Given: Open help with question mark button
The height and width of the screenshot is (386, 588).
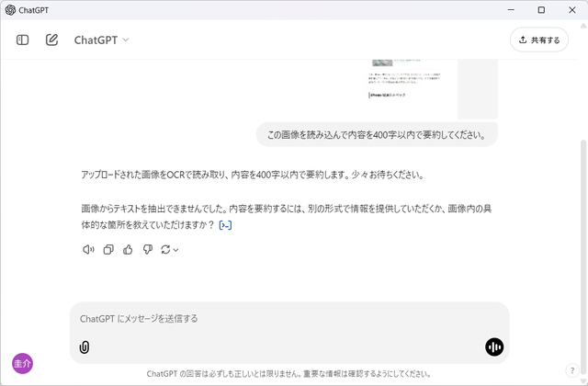Looking at the screenshot, I should 572,370.
